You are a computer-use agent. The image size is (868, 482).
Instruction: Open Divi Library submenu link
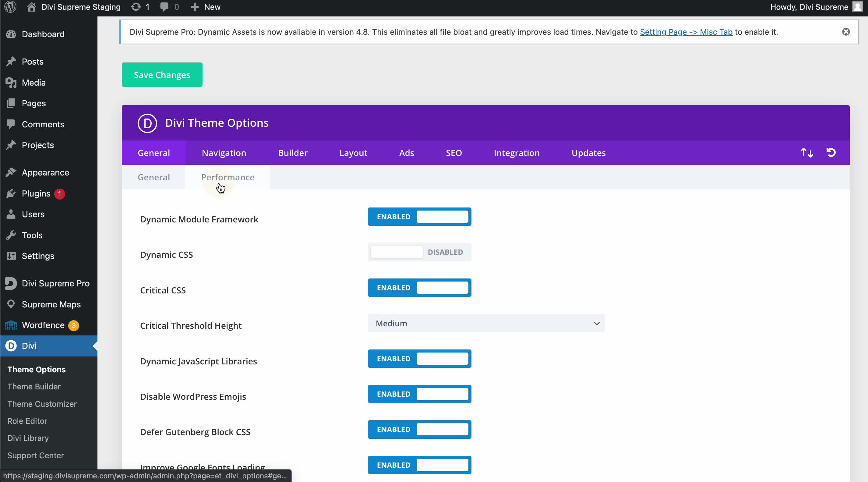[28, 438]
